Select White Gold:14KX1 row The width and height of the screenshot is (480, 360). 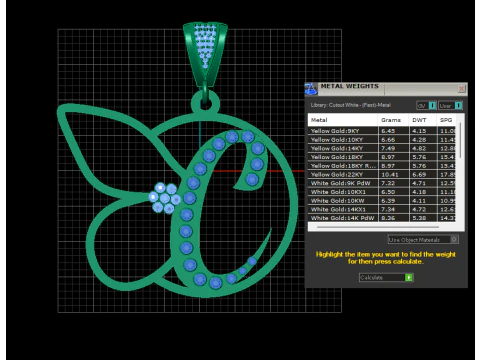click(381, 209)
